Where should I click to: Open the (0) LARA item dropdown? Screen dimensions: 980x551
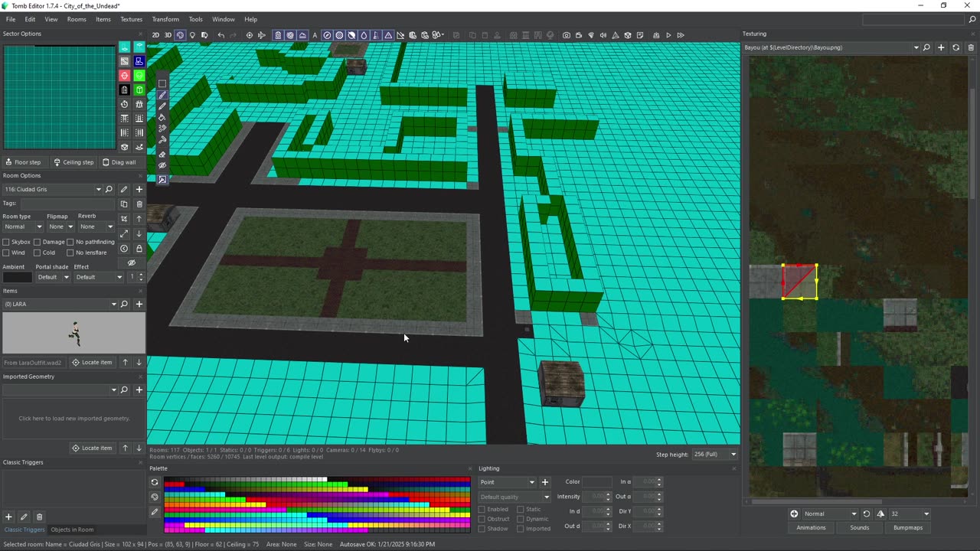pyautogui.click(x=61, y=304)
